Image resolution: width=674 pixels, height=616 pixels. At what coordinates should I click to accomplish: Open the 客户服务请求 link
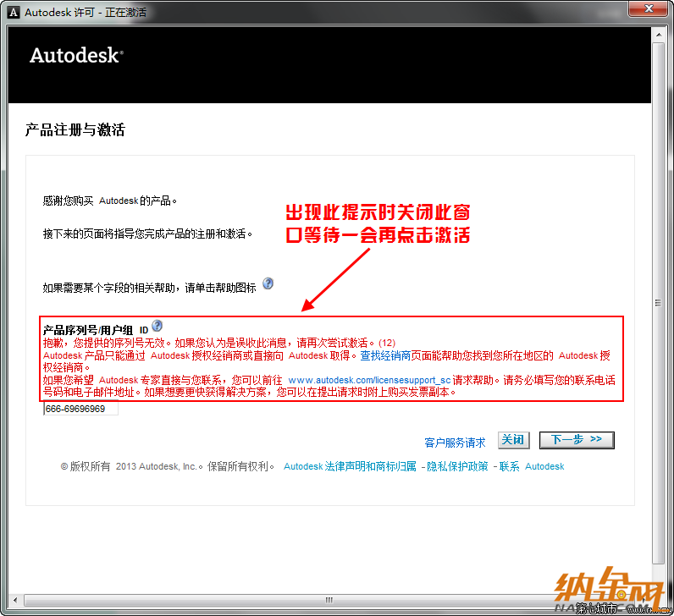pyautogui.click(x=455, y=443)
